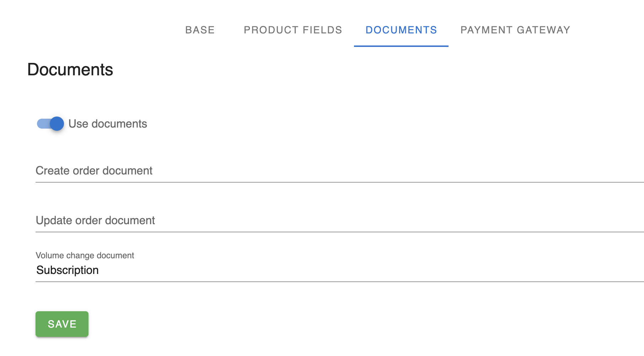The height and width of the screenshot is (356, 644).
Task: Open the Product Fields tab
Action: point(293,30)
